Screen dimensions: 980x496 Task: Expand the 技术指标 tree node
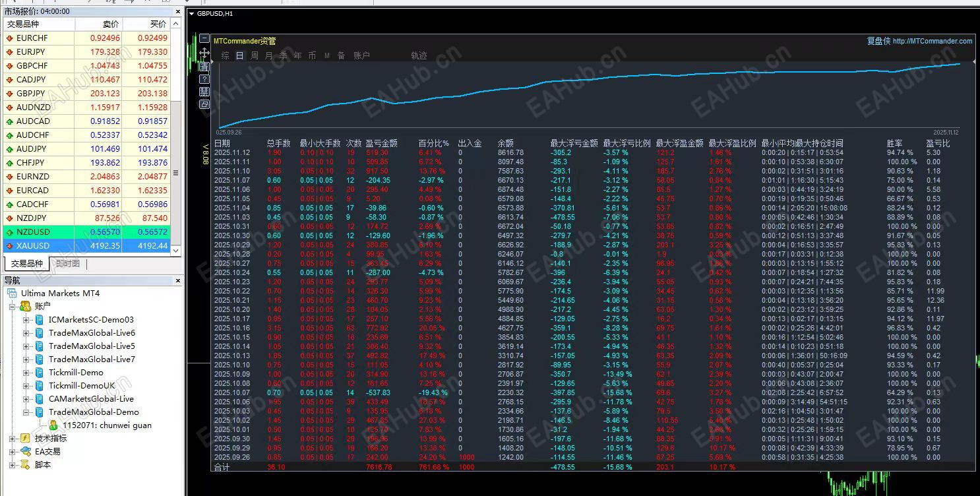coord(12,439)
